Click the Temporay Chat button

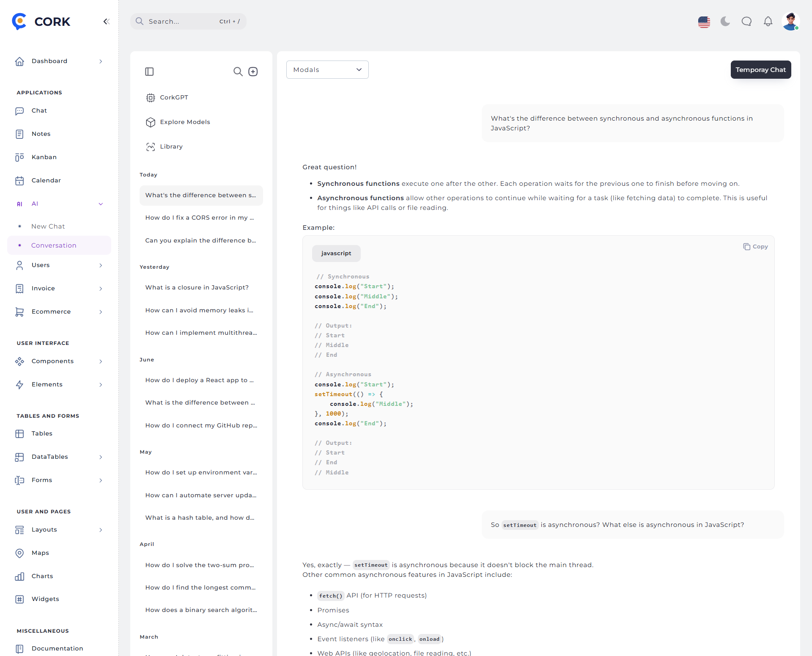point(760,70)
